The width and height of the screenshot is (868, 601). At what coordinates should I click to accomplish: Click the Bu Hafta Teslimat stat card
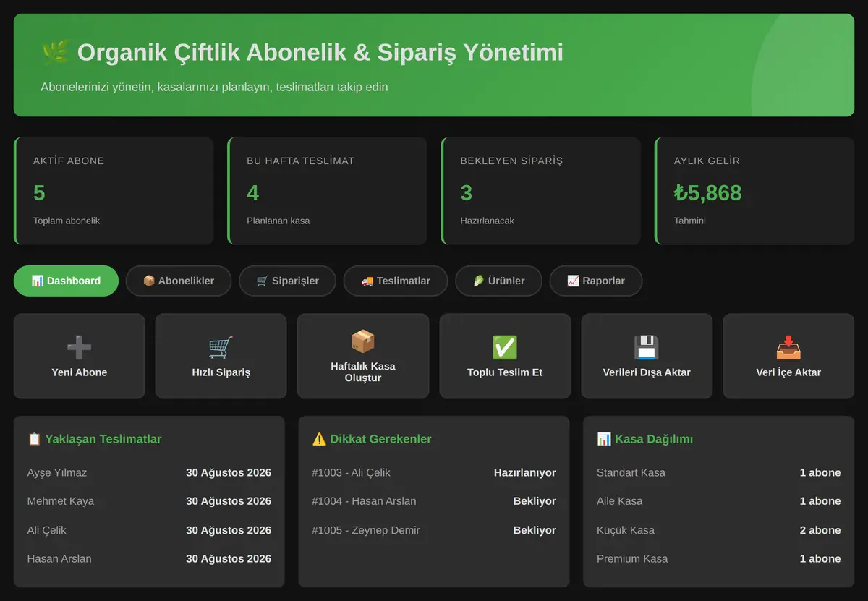(x=327, y=191)
